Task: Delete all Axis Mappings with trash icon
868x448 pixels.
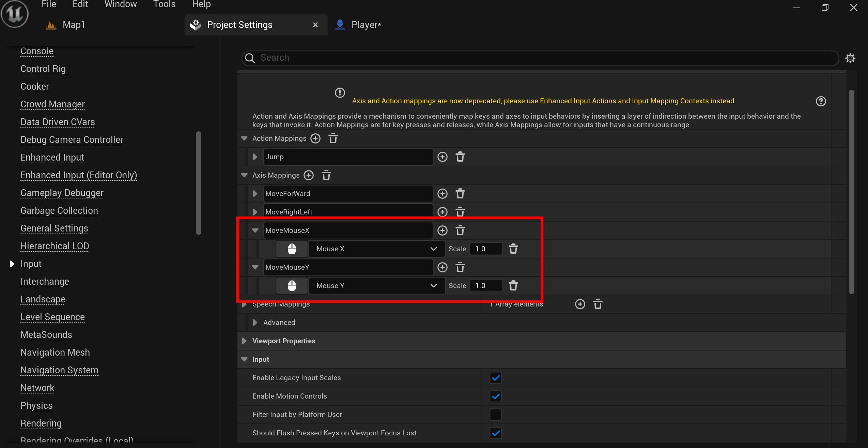Action: 326,175
